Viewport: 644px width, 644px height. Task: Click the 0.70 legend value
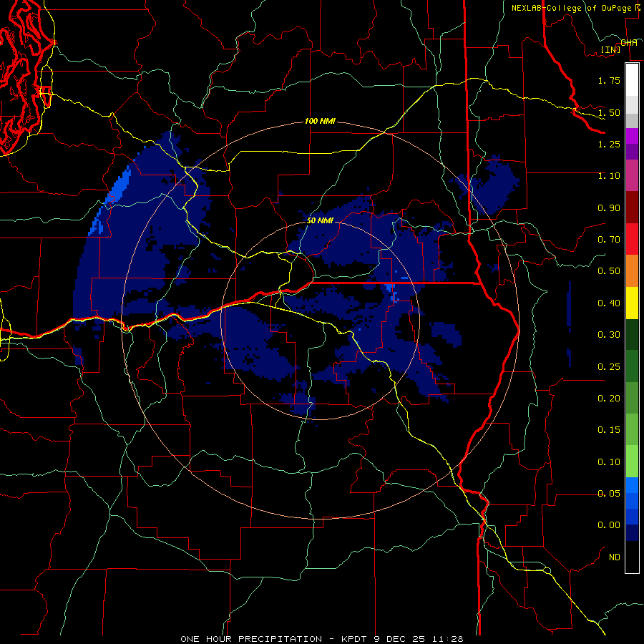(609, 240)
